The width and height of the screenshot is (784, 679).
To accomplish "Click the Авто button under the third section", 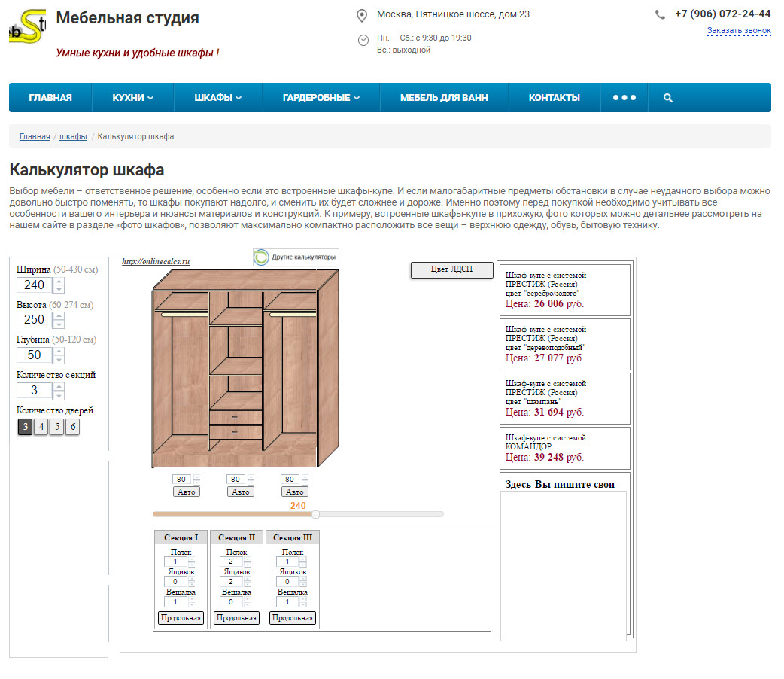I will coord(295,492).
